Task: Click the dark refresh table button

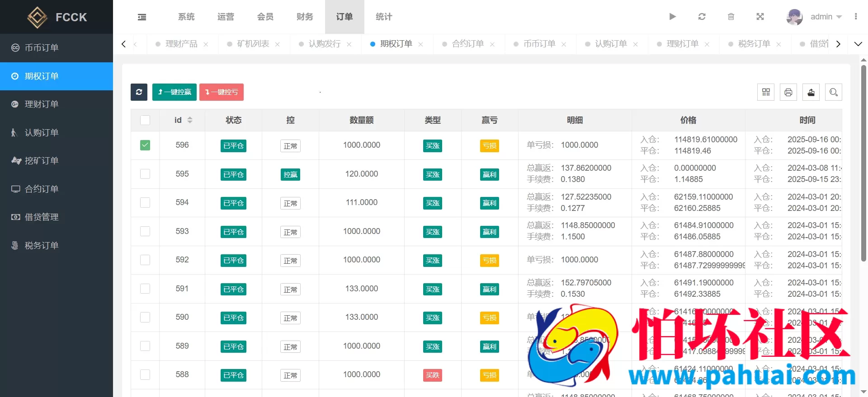Action: click(139, 92)
